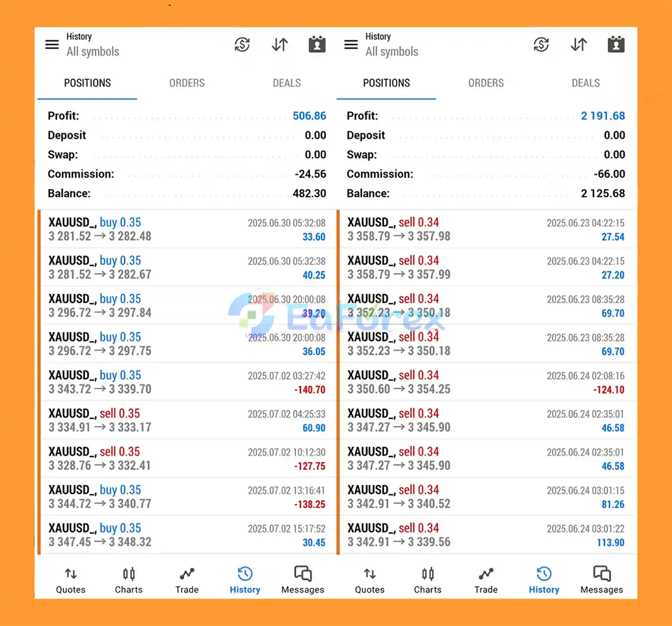The width and height of the screenshot is (672, 626).
Task: Tap timestamp 2025.06.24 03:01:22
Action: tap(585, 529)
